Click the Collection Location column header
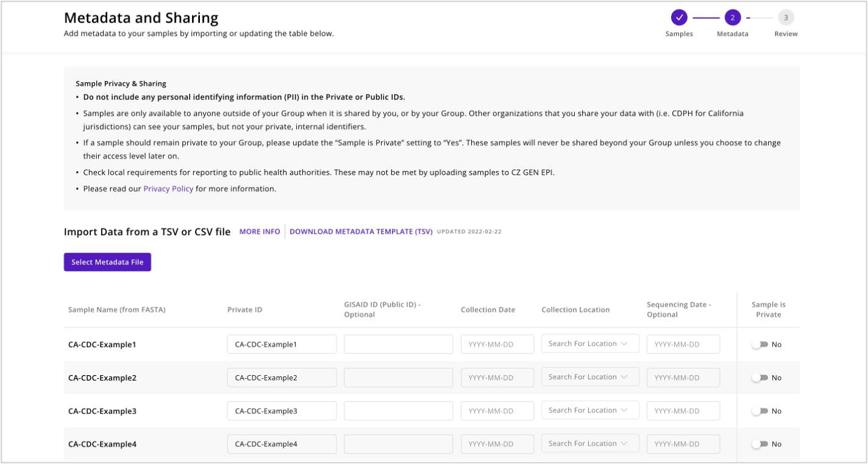Screen dimensions: 868x464 coord(575,309)
